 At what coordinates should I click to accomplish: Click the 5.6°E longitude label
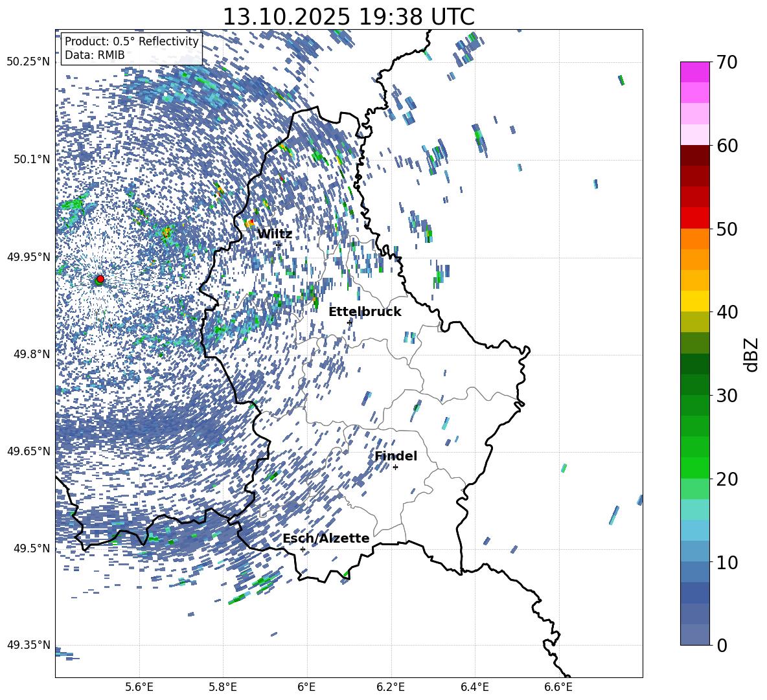139,687
